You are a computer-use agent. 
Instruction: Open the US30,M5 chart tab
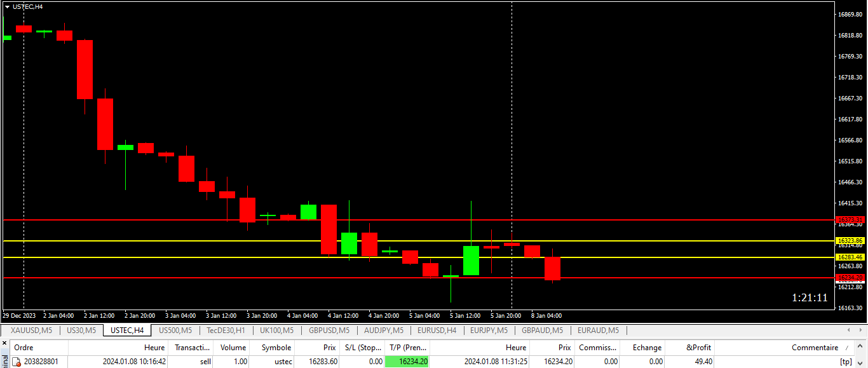[x=81, y=331]
